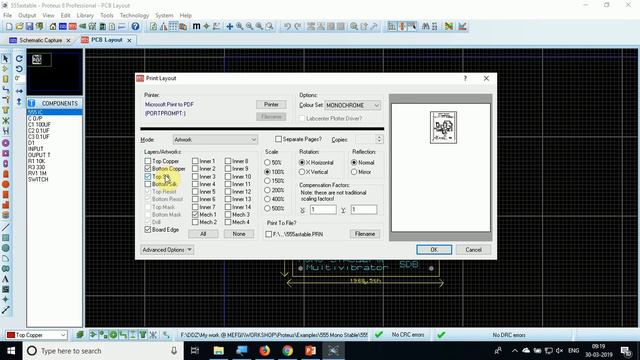Click the green DRC status check mark
This screenshot has width=640, height=360.
tap(441, 335)
